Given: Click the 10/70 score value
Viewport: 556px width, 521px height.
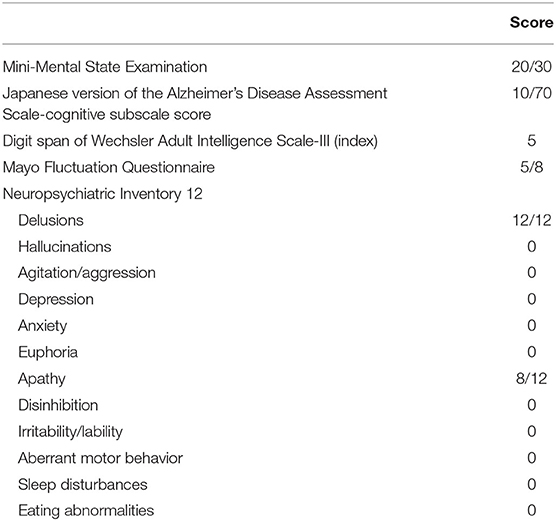Looking at the screenshot, I should 532,93.
